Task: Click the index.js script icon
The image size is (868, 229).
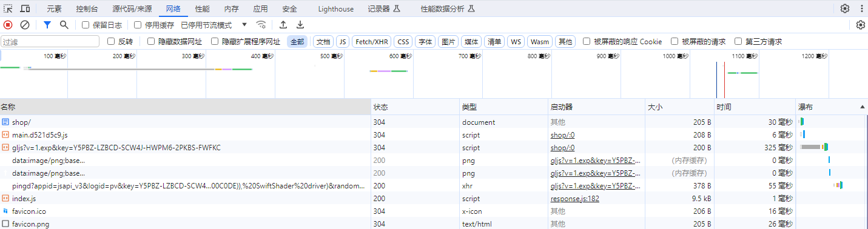Action: pyautogui.click(x=5, y=199)
